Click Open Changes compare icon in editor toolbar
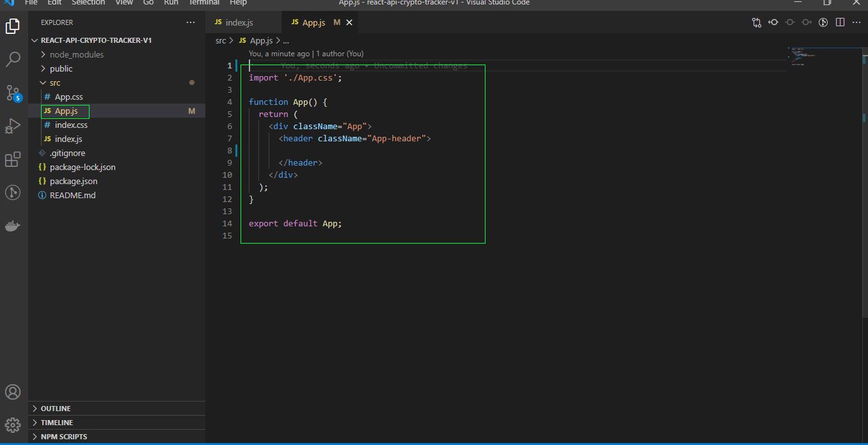The height and width of the screenshot is (445, 868). [757, 22]
